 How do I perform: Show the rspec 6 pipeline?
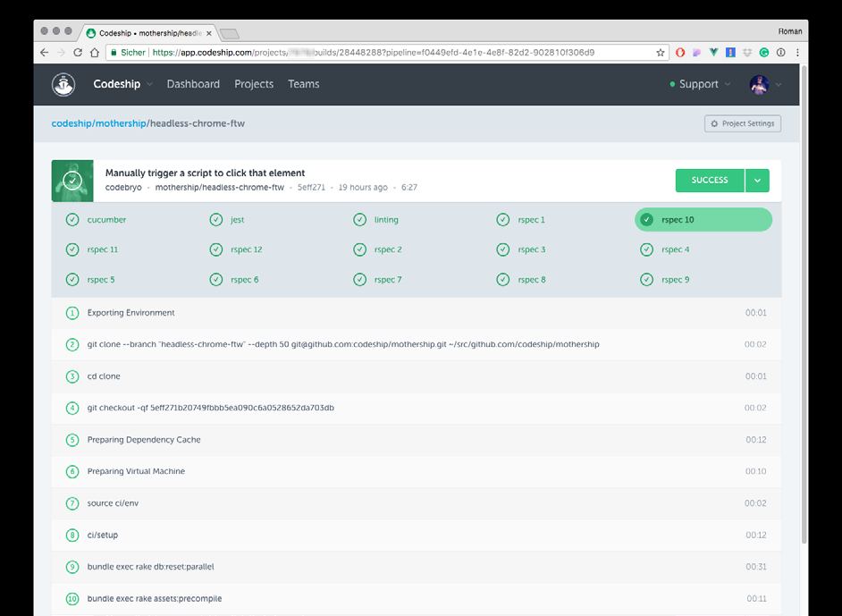pos(234,280)
